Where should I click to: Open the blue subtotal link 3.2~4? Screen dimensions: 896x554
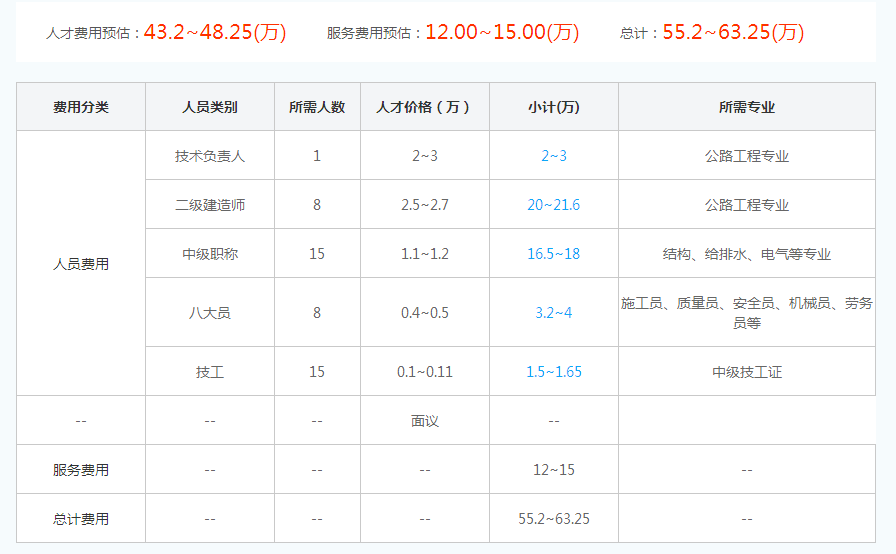[554, 313]
